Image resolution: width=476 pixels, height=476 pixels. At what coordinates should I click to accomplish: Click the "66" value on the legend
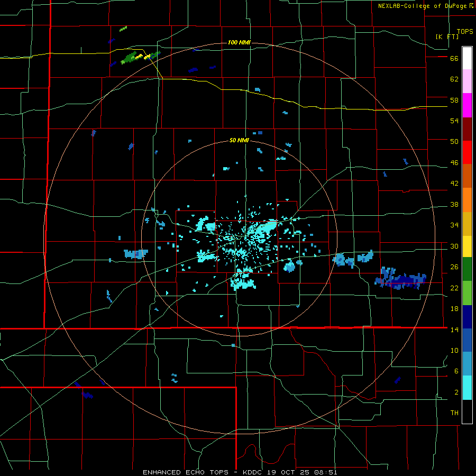(454, 59)
